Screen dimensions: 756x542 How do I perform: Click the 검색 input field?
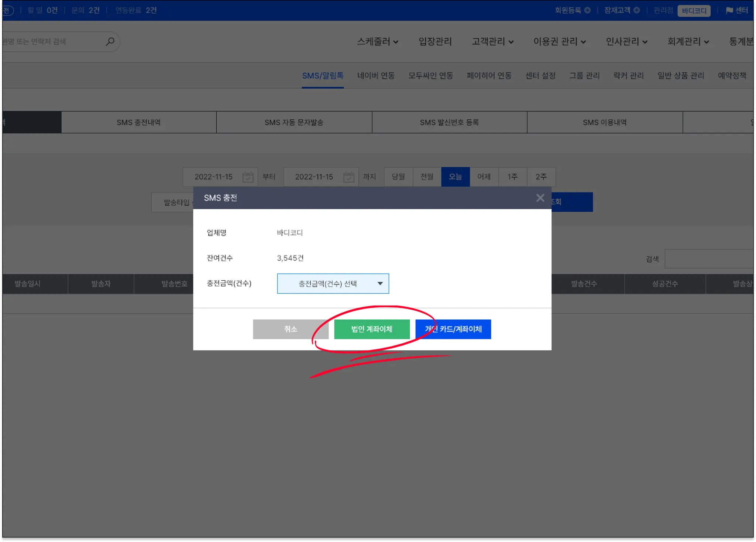709,259
